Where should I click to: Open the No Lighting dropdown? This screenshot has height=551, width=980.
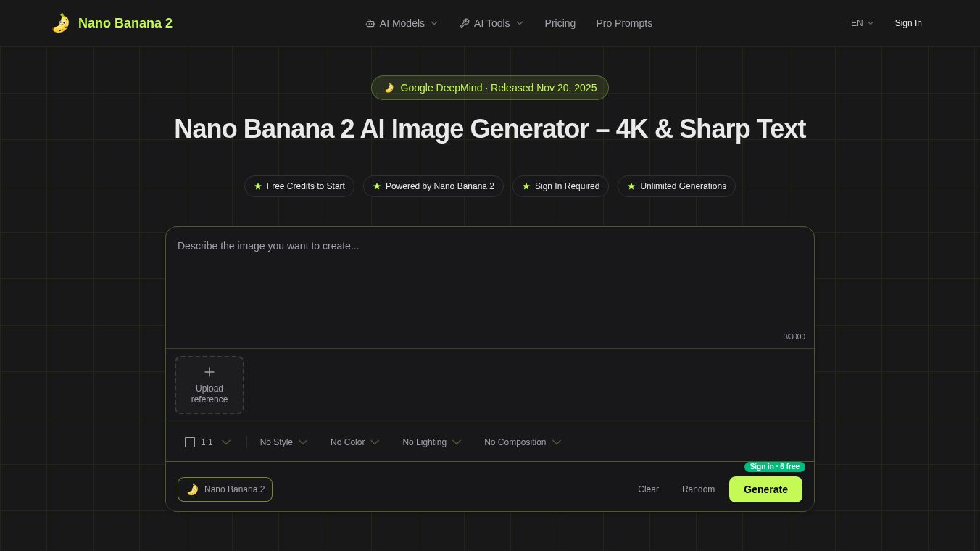click(432, 442)
